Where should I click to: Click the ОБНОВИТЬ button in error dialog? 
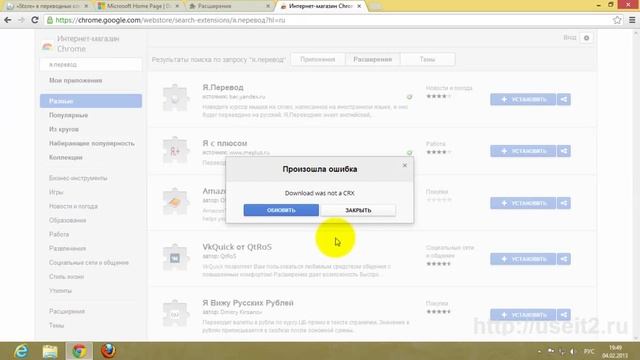(281, 210)
